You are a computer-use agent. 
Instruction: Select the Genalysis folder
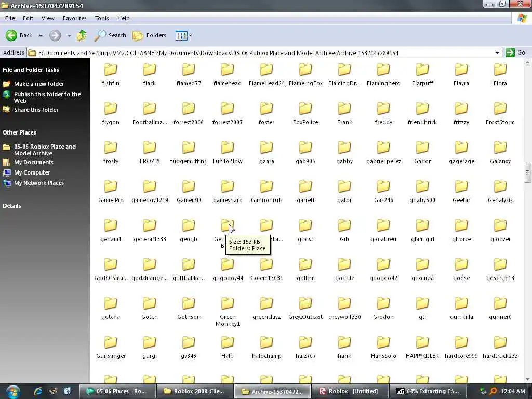tap(500, 192)
